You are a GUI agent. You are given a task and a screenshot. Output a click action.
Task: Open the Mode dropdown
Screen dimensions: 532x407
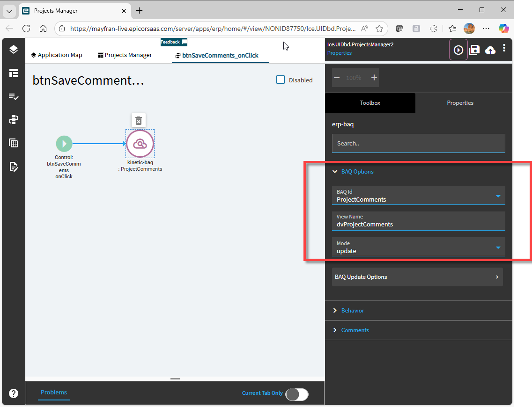pyautogui.click(x=498, y=248)
